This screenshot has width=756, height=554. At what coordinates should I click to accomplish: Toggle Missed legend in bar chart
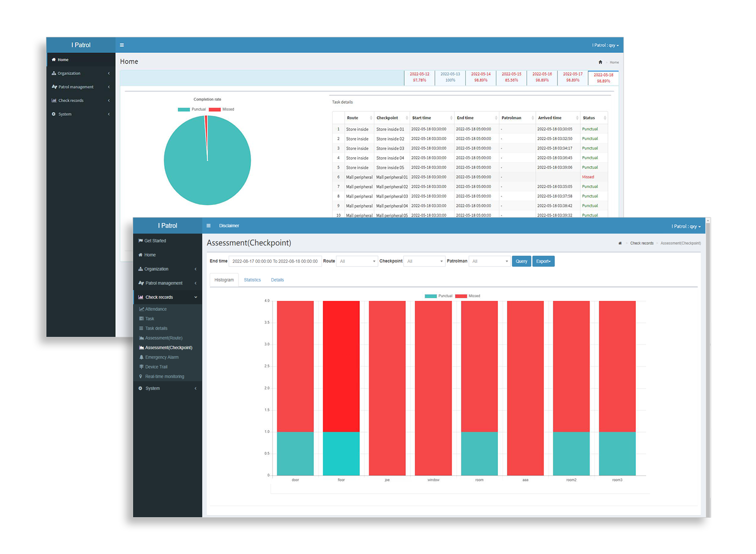coord(468,296)
